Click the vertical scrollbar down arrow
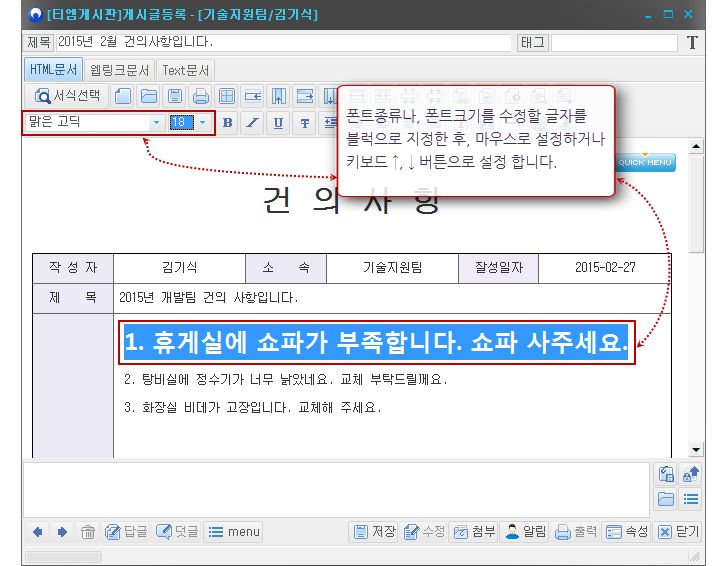 click(696, 449)
